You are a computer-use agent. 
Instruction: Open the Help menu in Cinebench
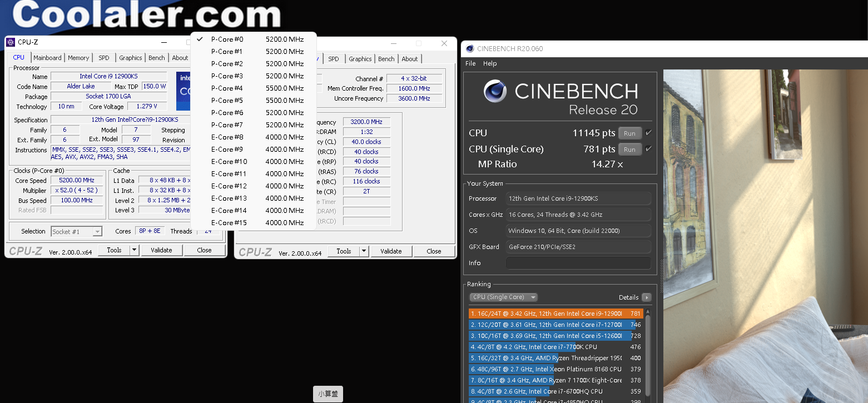(490, 63)
